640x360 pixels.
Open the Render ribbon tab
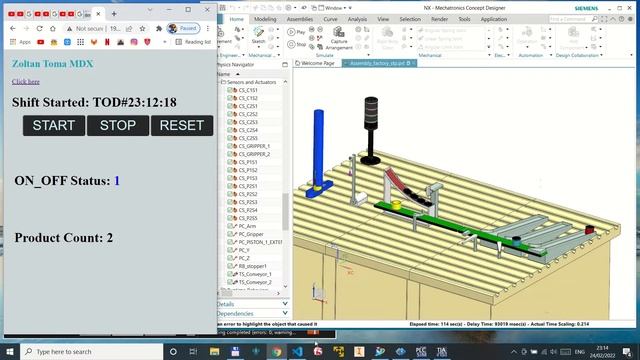(x=439, y=19)
